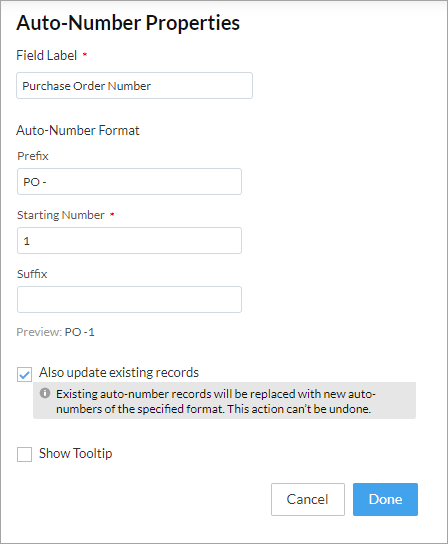Click the Auto-Number Properties dialog title
448x544 pixels.
[x=128, y=23]
